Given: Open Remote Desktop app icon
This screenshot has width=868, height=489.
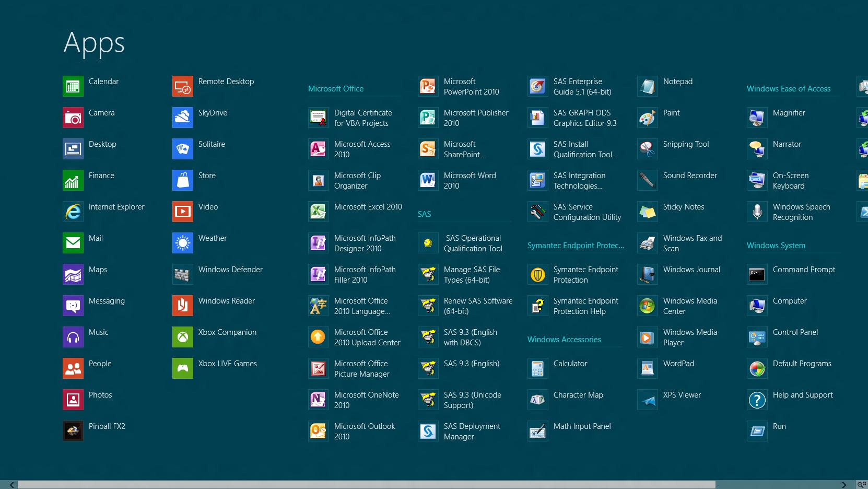Looking at the screenshot, I should (183, 86).
